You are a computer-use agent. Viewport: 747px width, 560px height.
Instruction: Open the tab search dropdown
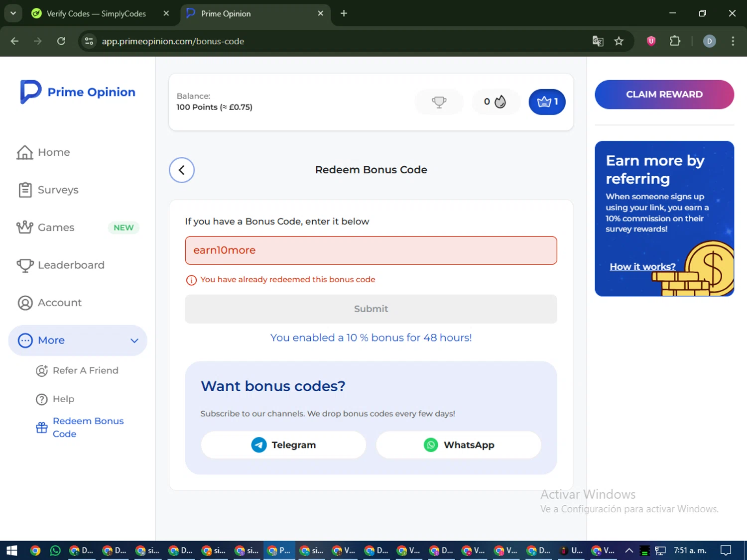click(x=13, y=13)
